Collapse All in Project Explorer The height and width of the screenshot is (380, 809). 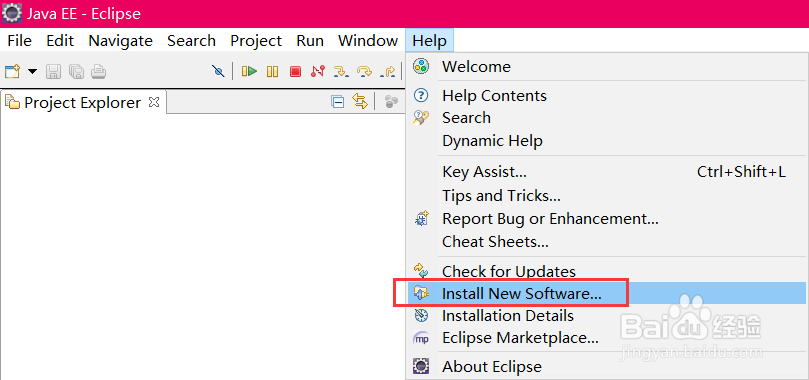(337, 102)
